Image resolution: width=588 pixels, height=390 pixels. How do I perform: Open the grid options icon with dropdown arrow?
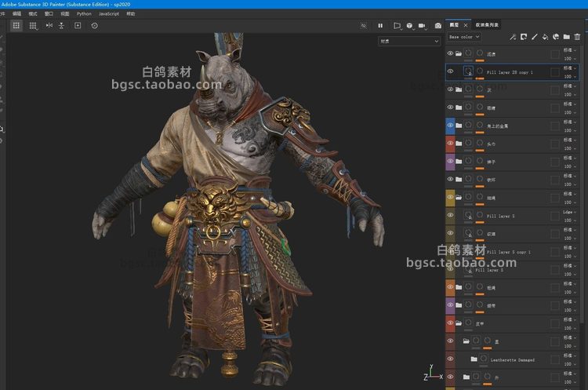(x=33, y=26)
